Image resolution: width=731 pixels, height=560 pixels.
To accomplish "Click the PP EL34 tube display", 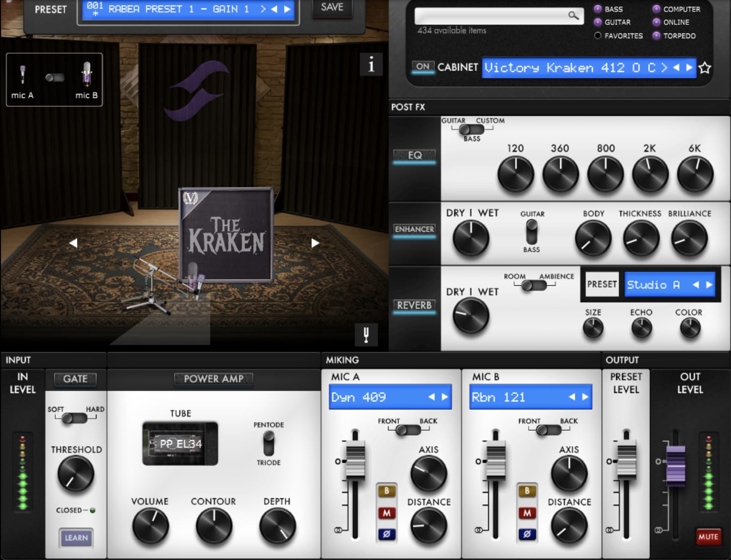I will [x=180, y=444].
